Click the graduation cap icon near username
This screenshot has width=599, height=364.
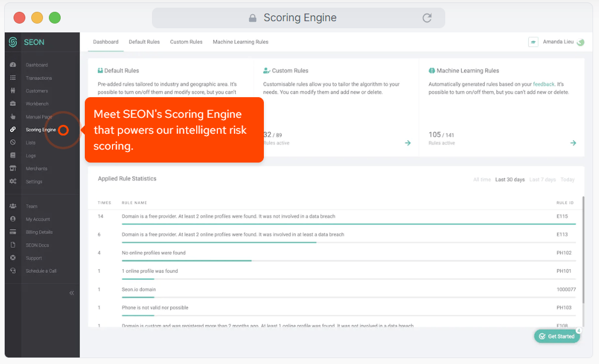coord(533,42)
